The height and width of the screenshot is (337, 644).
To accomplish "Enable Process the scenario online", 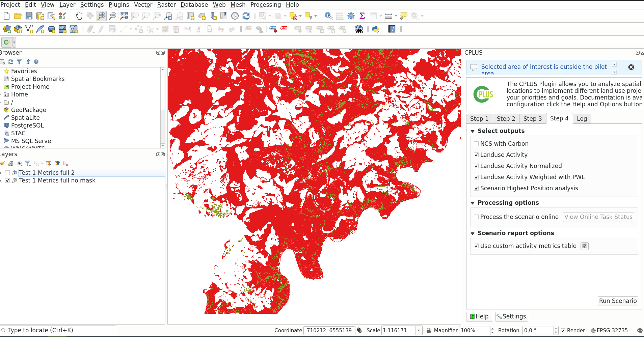I will [476, 217].
